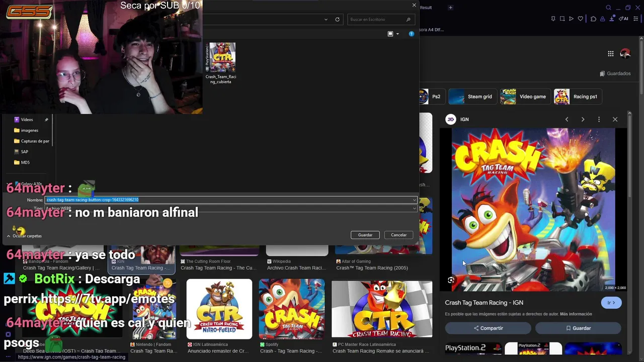The width and height of the screenshot is (644, 362).
Task: Open the Guardados saved items link
Action: tap(615, 73)
